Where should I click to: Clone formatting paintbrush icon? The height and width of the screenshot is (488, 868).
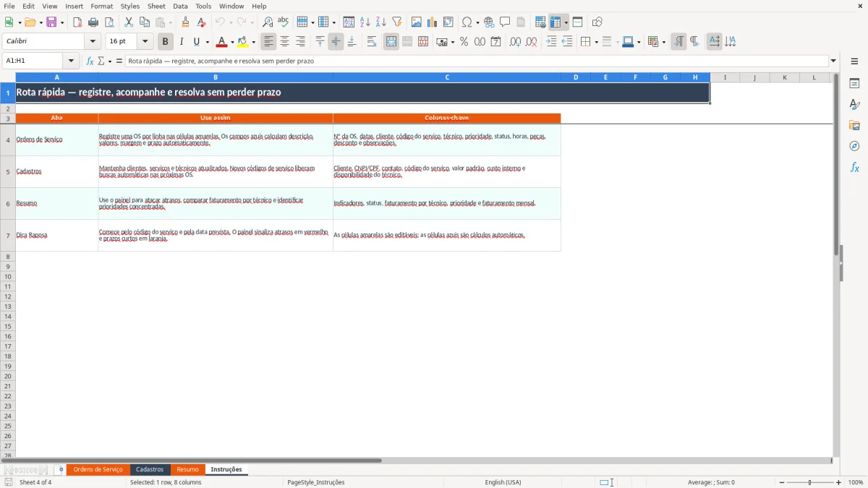point(185,22)
